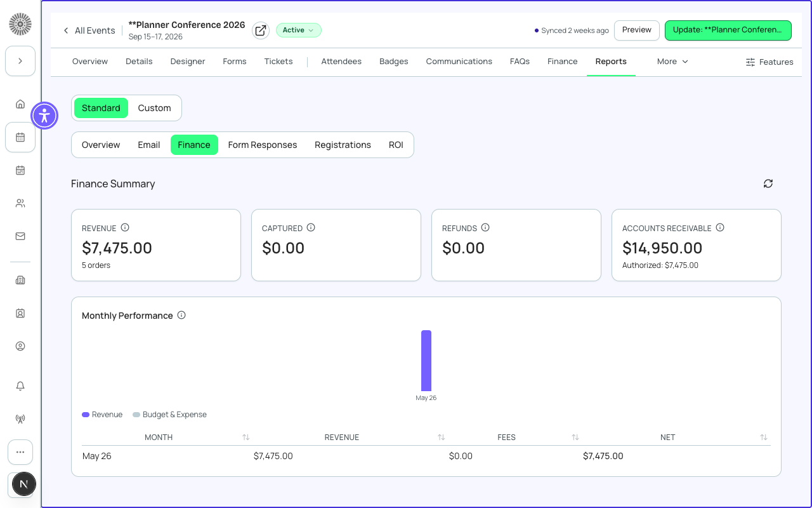The height and width of the screenshot is (508, 812).
Task: Open the Communications tab
Action: tap(459, 62)
